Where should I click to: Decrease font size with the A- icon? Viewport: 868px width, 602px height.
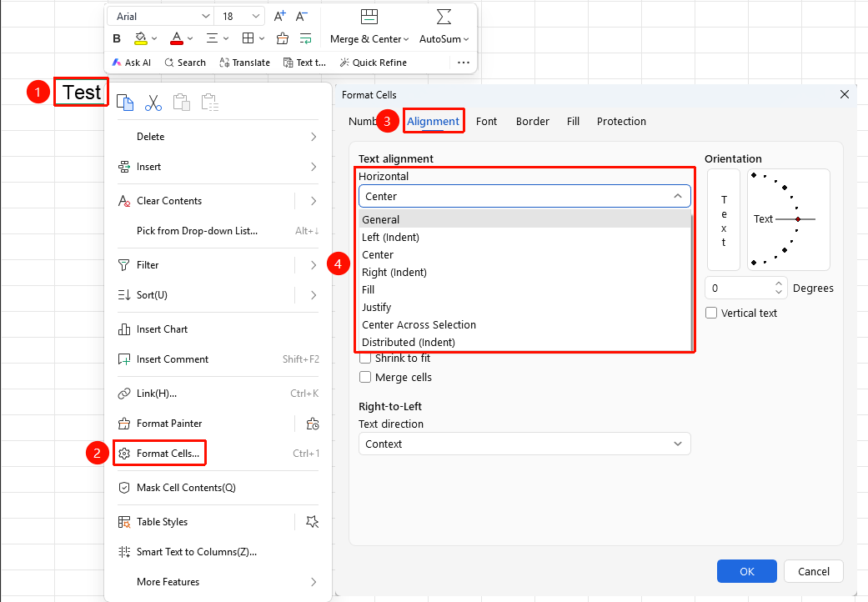[302, 16]
